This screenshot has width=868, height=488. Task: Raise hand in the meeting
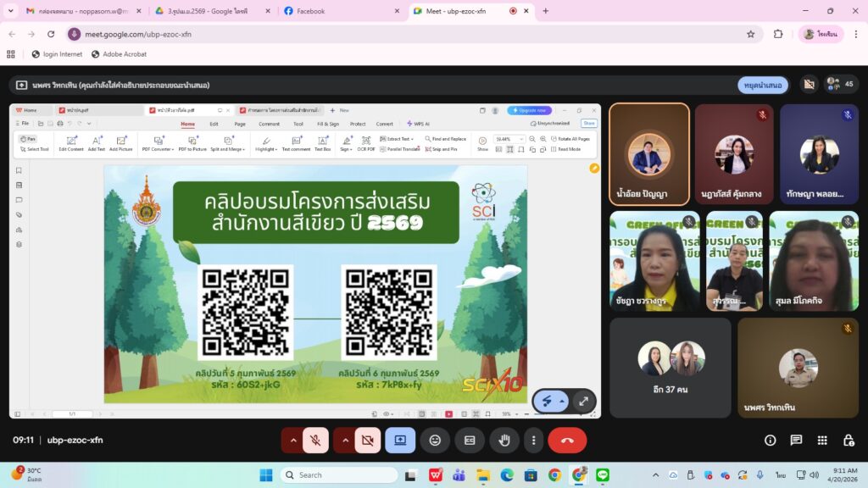504,441
